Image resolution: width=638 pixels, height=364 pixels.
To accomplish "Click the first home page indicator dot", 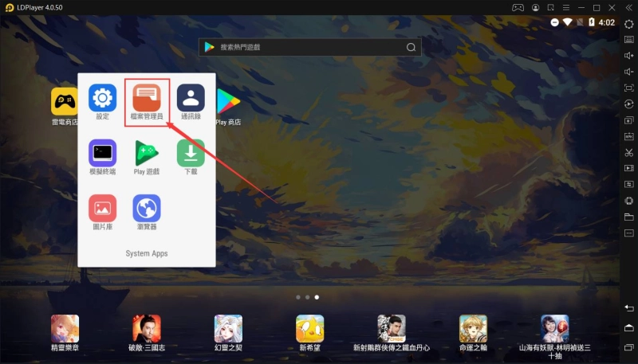I will tap(298, 297).
